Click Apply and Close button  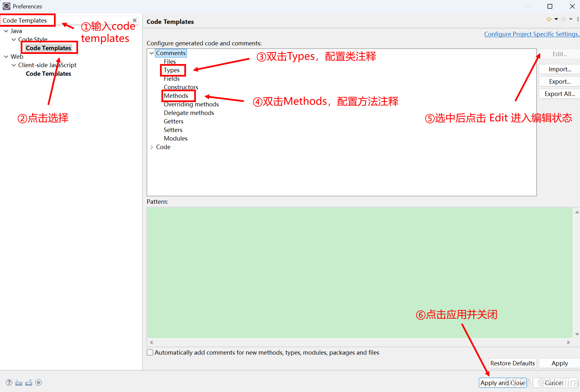tap(502, 383)
